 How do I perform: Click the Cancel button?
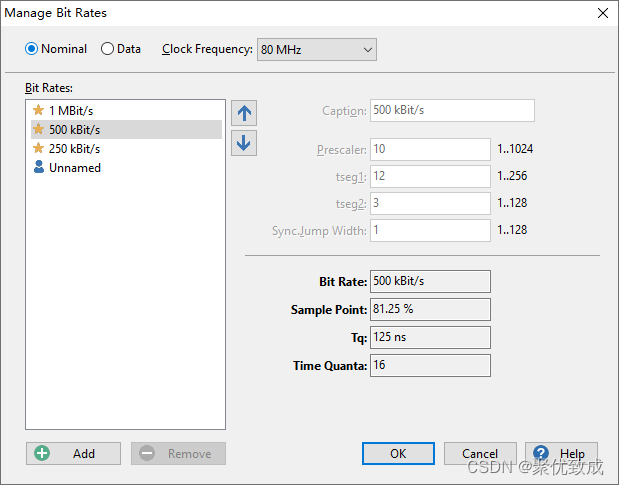480,453
